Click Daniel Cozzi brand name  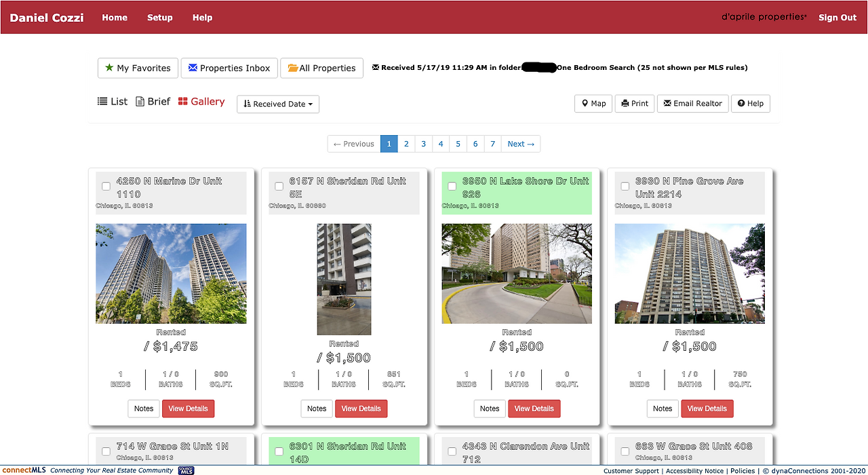47,18
